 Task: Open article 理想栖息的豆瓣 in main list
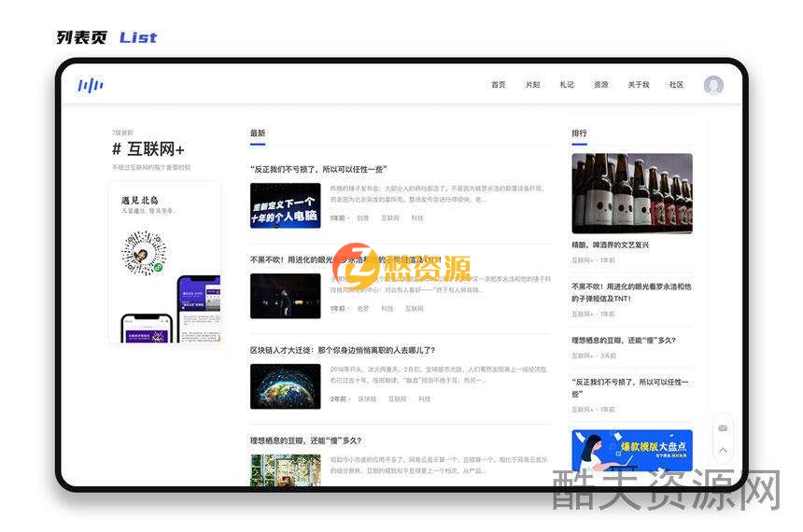point(305,441)
